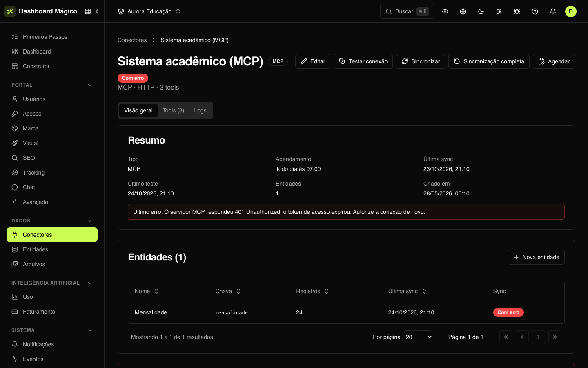Click the Editar button

(x=313, y=61)
